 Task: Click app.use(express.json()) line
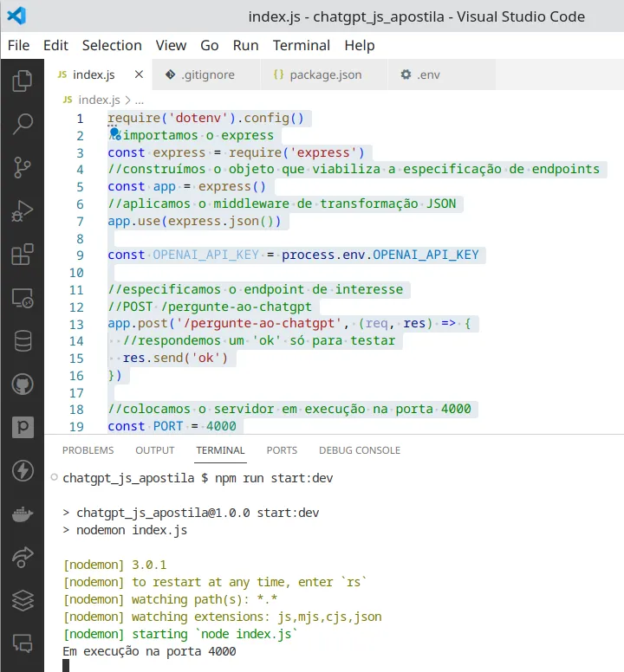(194, 221)
